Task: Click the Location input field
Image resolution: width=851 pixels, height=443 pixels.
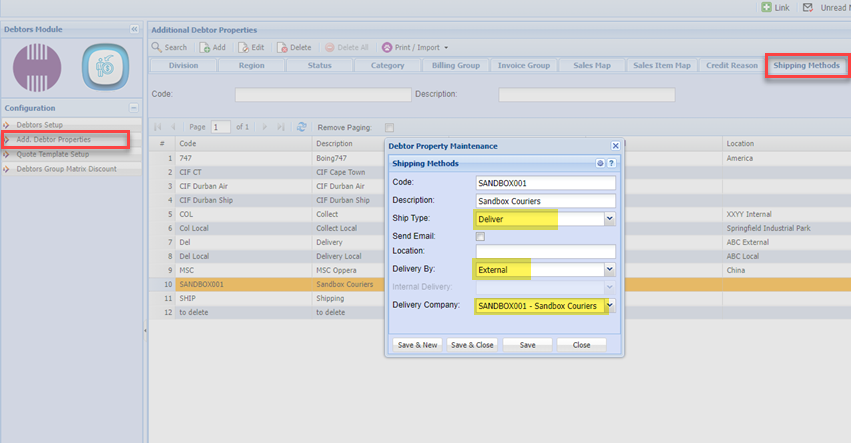Action: click(545, 251)
